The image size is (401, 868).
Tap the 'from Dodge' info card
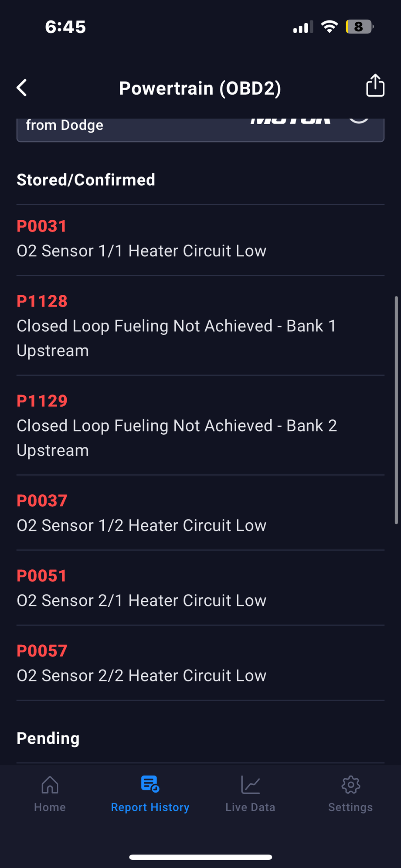pyautogui.click(x=200, y=129)
